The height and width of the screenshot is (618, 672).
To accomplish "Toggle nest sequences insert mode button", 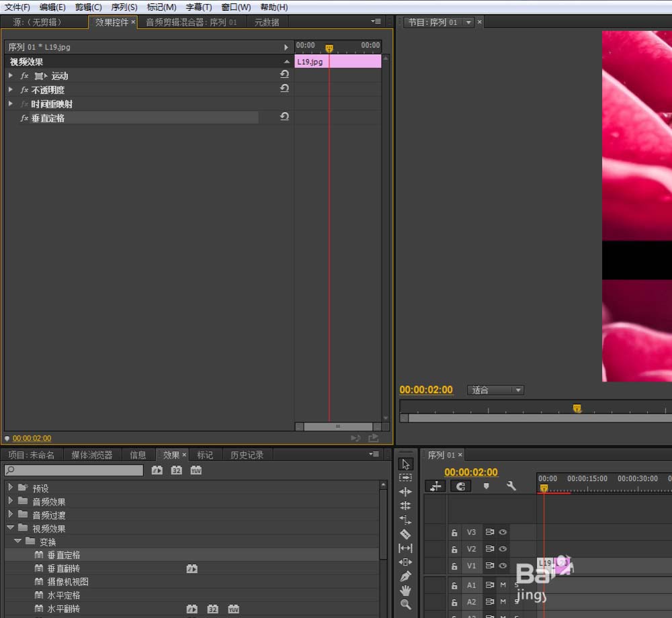I will click(435, 486).
